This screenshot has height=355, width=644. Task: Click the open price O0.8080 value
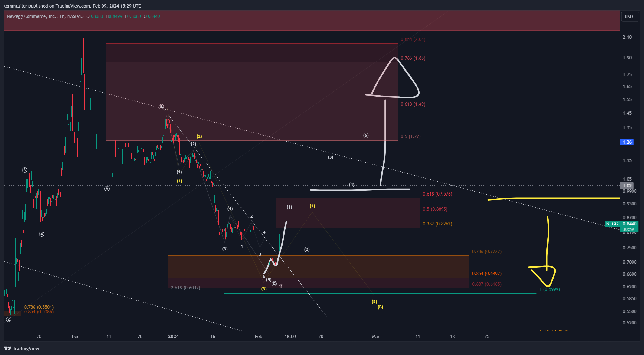click(95, 16)
